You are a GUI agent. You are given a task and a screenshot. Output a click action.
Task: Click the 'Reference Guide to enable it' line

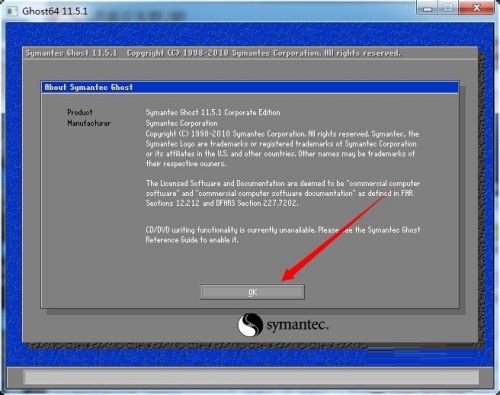coord(192,240)
